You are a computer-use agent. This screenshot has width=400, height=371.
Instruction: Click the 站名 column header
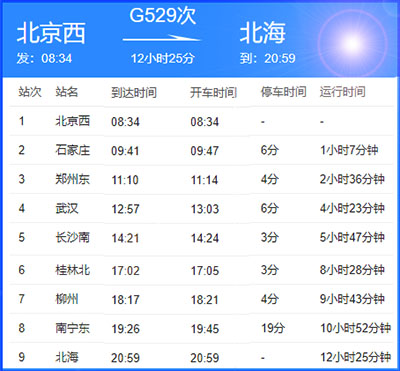[x=67, y=92]
